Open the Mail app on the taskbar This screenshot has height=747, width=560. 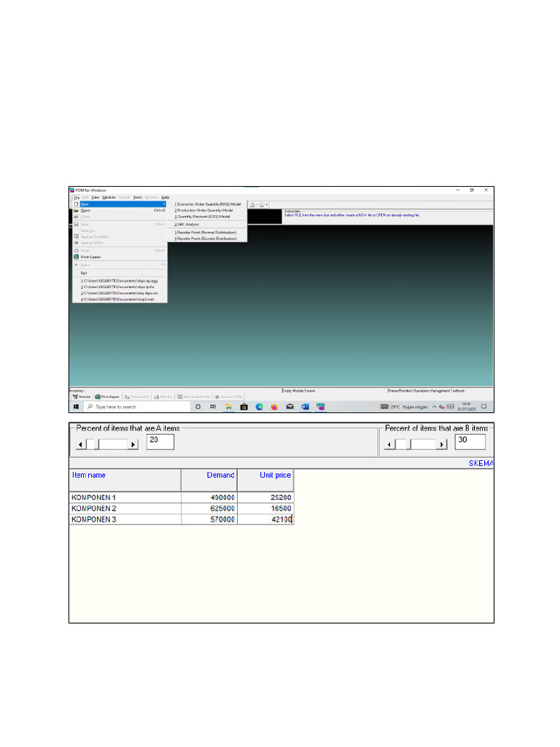289,407
